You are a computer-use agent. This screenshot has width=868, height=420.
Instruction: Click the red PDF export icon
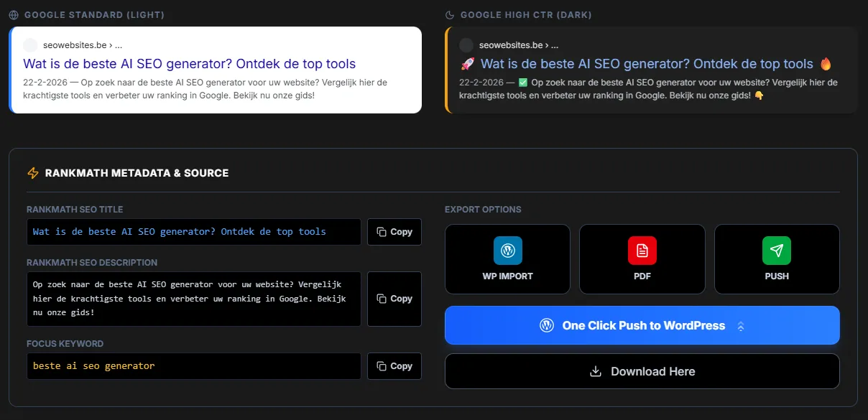[642, 251]
